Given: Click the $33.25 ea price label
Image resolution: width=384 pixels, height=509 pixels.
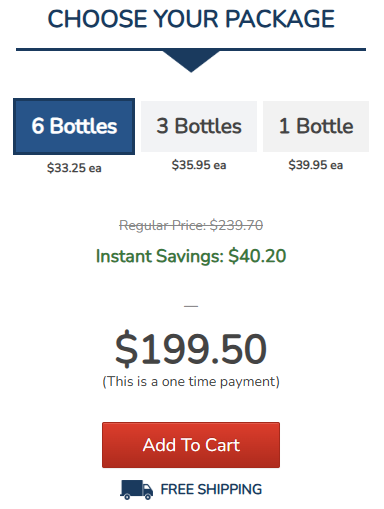Looking at the screenshot, I should (74, 168).
